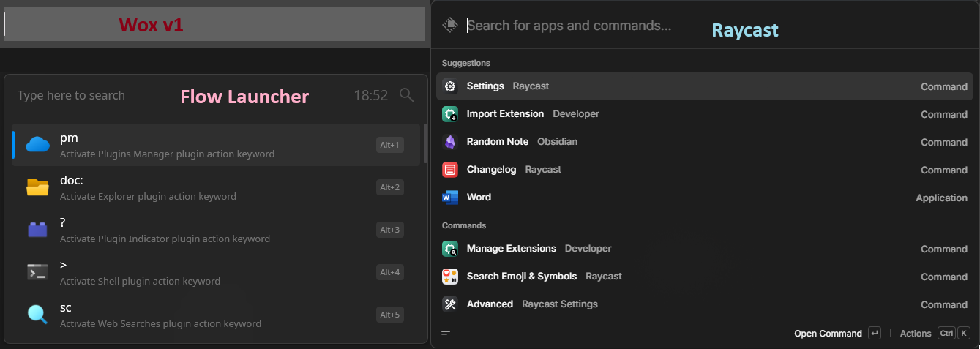Click the yellow folder icon for doc:

point(37,187)
